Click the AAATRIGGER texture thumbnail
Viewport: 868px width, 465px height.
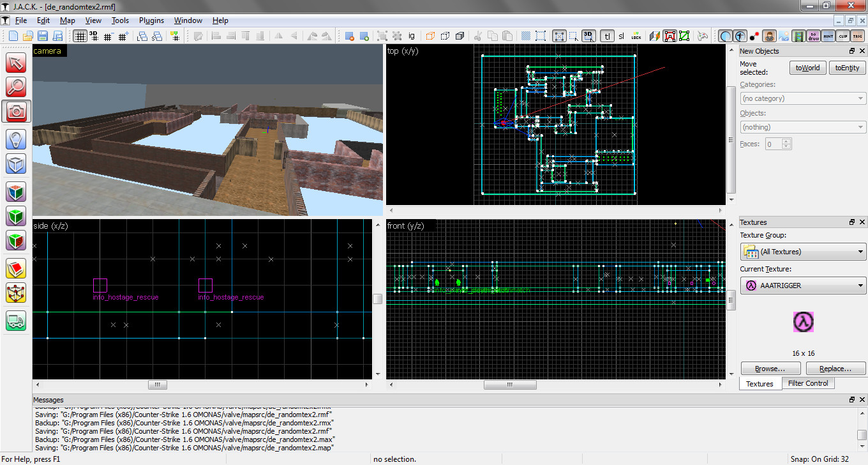pyautogui.click(x=803, y=323)
